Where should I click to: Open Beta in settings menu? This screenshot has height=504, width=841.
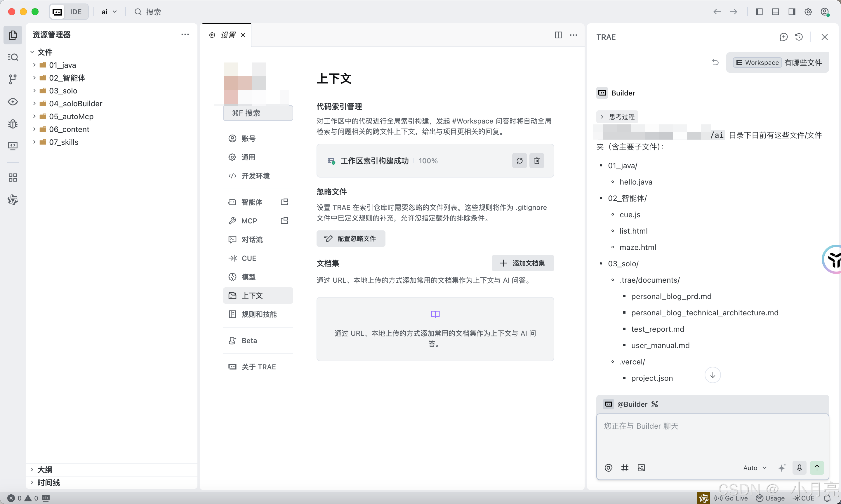(258, 340)
